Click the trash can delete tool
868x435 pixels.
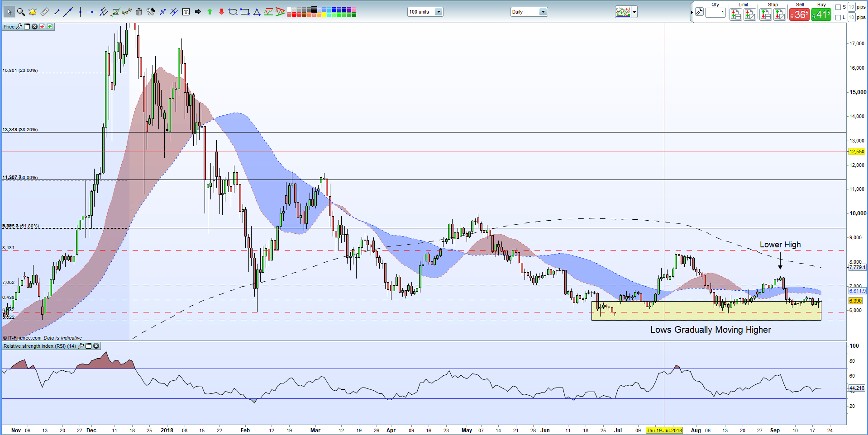point(139,12)
